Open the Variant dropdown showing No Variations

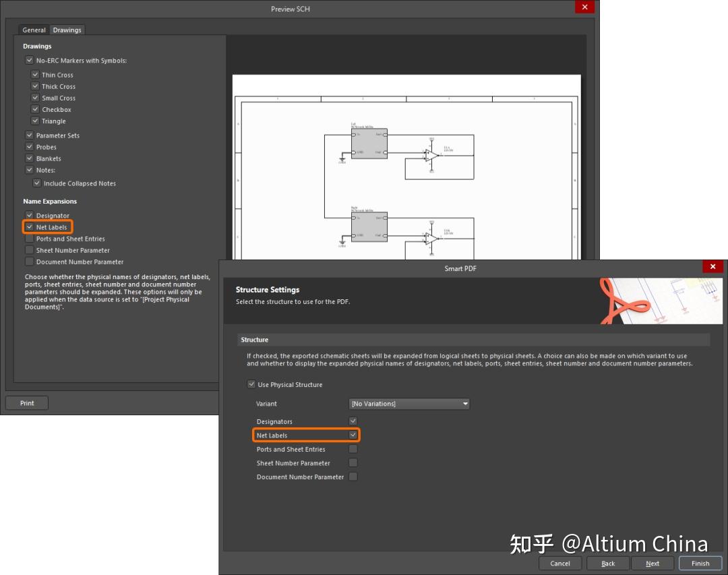[465, 404]
